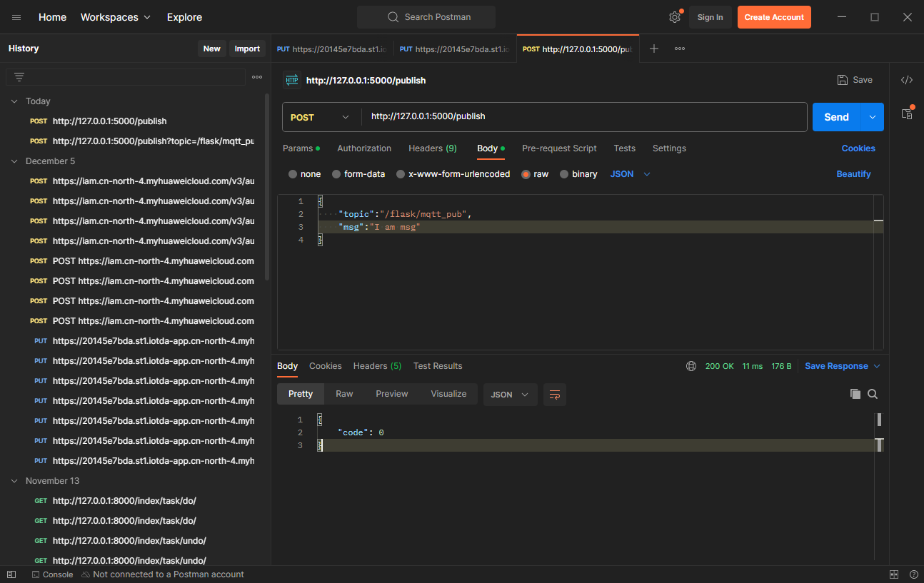Viewport: 924px width, 583px height.
Task: Switch response view to Preview
Action: tap(392, 394)
